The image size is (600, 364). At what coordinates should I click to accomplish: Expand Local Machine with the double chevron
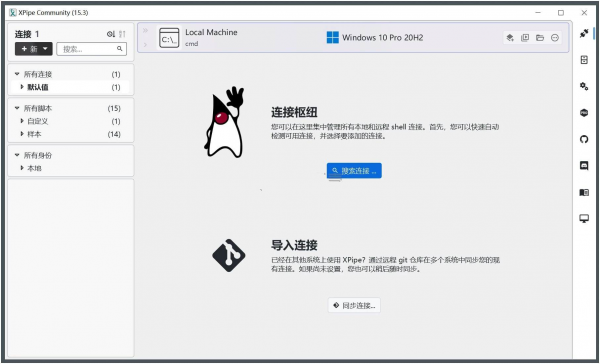[145, 31]
